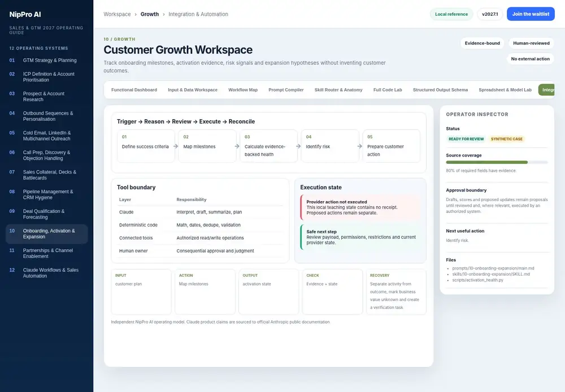Go to Claude Workflows & Sales Automation

click(x=46, y=273)
